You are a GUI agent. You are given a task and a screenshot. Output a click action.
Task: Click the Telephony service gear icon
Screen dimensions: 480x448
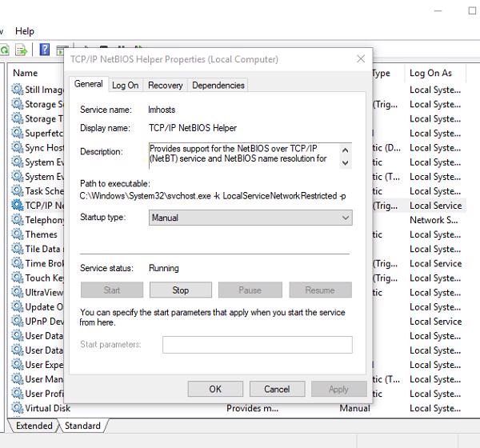tap(17, 220)
